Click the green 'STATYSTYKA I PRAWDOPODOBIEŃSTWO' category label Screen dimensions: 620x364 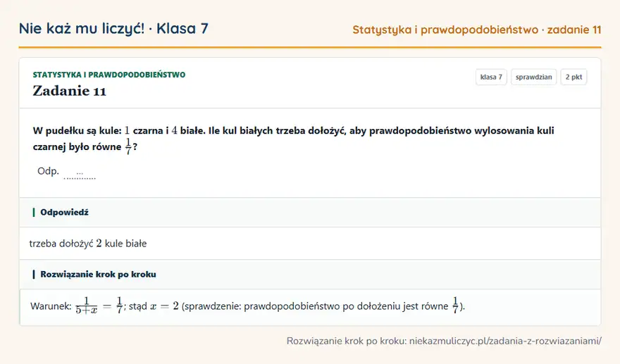109,75
